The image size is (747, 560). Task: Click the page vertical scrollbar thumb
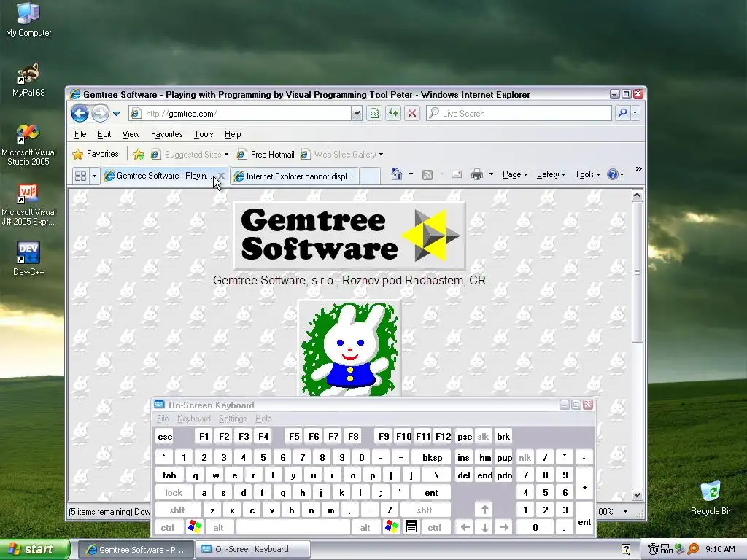coord(637,271)
